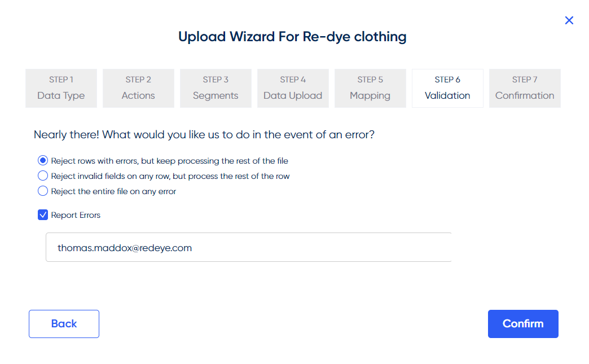
Task: Select 'Reject rows with errors' radio button
Action: [x=43, y=161]
